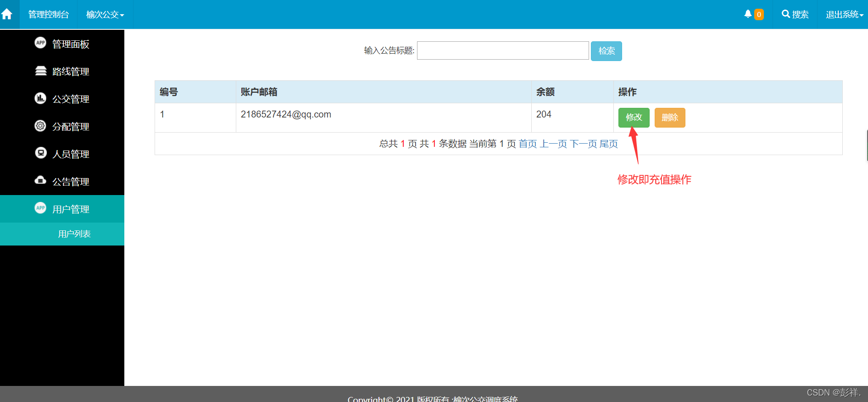
Task: Click orange 删除 button for user 1
Action: pos(670,117)
